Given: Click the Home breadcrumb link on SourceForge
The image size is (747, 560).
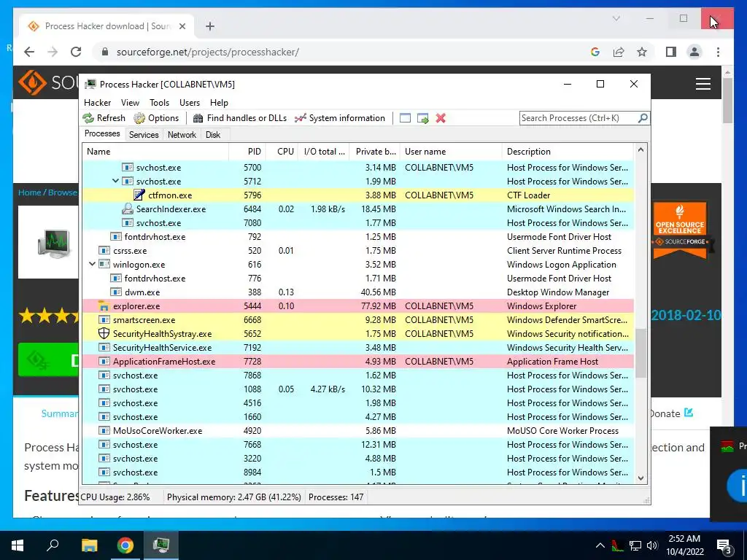Looking at the screenshot, I should (29, 192).
